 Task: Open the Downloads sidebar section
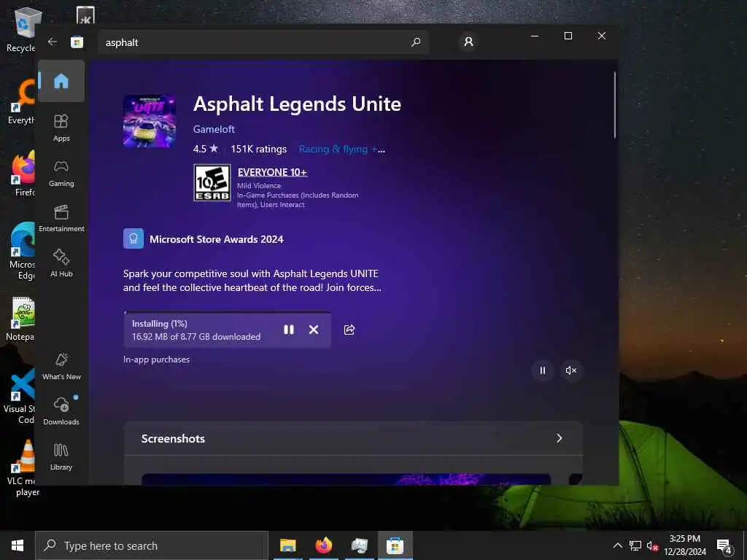(61, 411)
